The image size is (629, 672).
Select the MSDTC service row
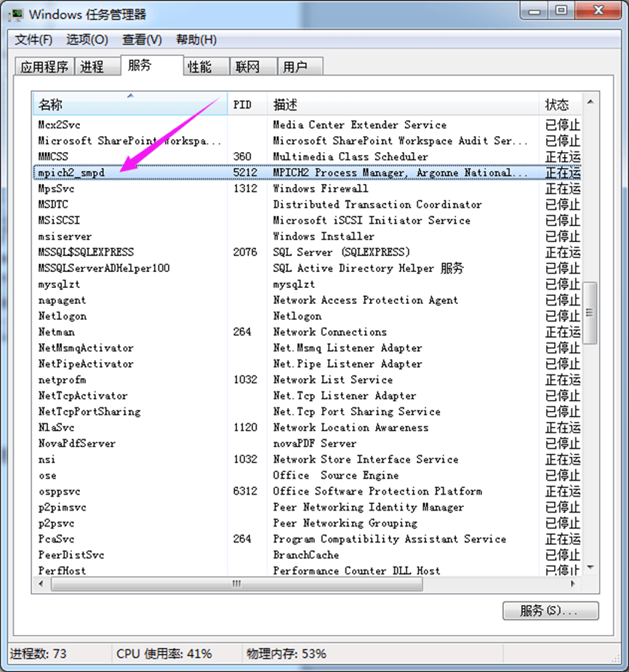tap(307, 204)
